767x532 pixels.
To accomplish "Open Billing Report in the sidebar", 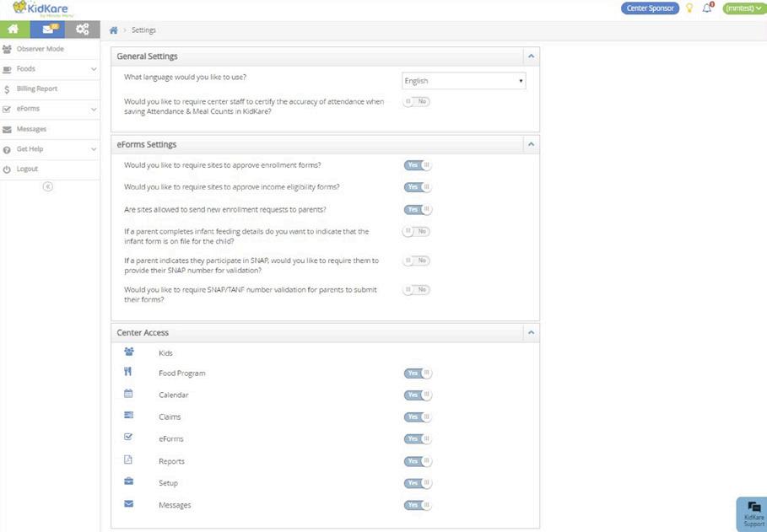I will coord(37,89).
